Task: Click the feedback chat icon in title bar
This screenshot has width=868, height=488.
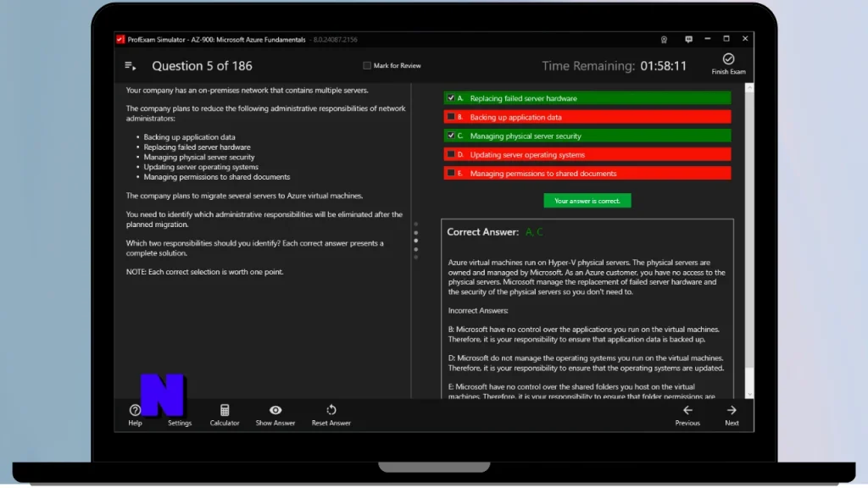Action: pos(688,39)
